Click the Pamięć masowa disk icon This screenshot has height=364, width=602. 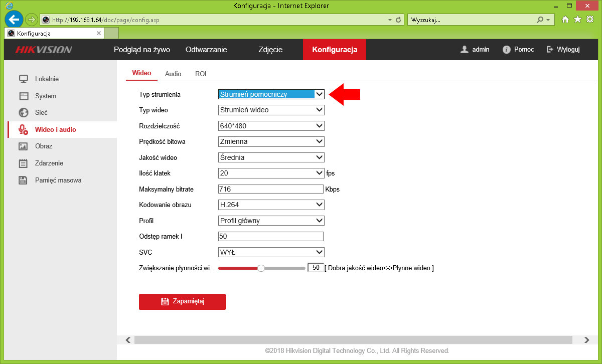click(23, 180)
